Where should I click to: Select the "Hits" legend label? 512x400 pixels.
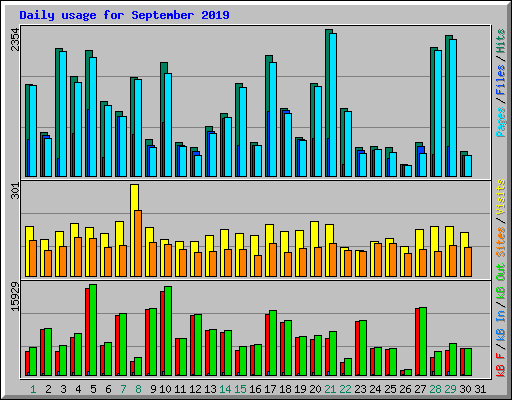click(x=500, y=41)
